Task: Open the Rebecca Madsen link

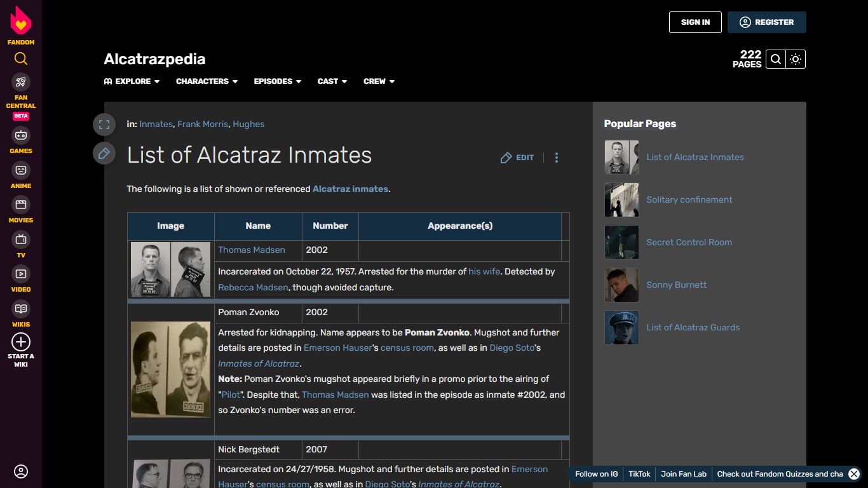Action: point(254,287)
